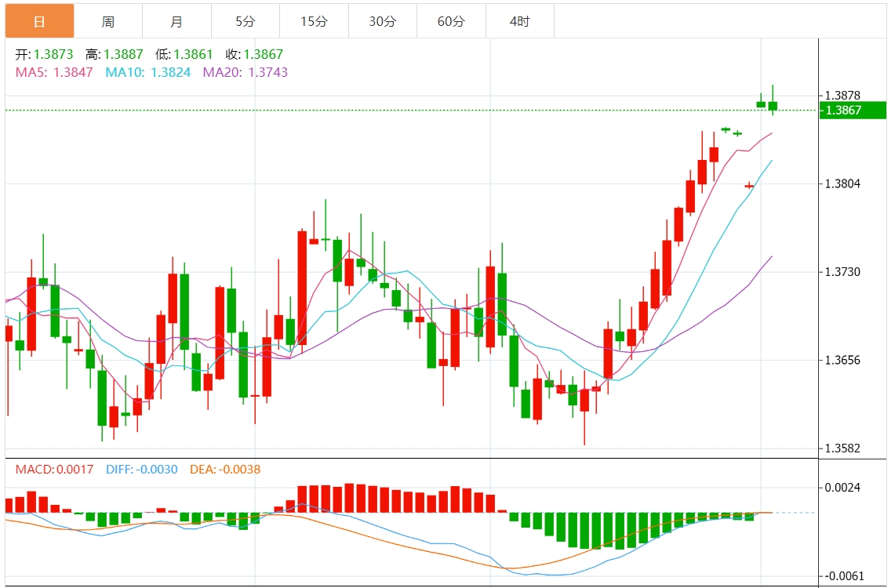
Task: Select the 日 daily timeframe tab
Action: tap(40, 21)
